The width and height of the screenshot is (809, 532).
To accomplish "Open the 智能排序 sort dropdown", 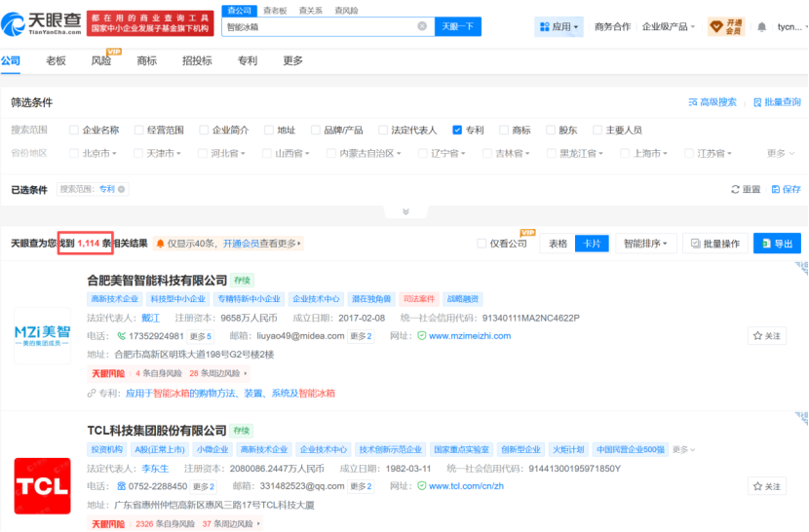I will (x=645, y=244).
